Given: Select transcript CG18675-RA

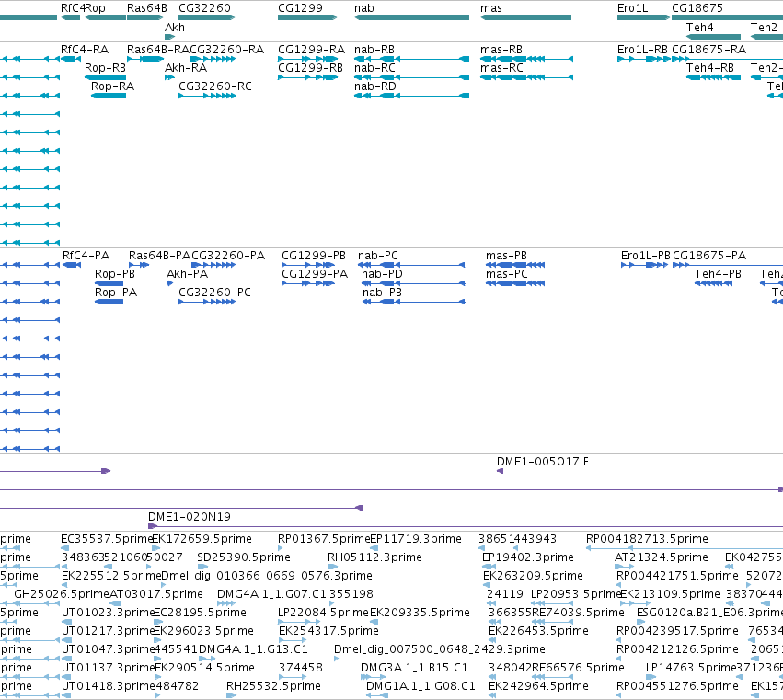Looking at the screenshot, I should pos(709,50).
